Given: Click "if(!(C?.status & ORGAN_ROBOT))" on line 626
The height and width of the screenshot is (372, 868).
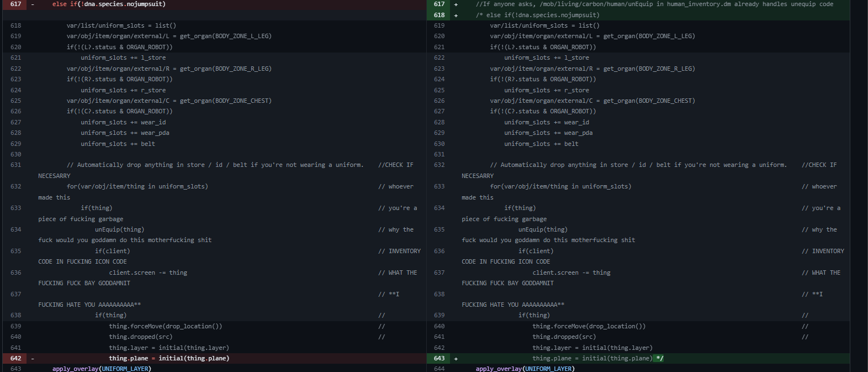Looking at the screenshot, I should coord(120,111).
